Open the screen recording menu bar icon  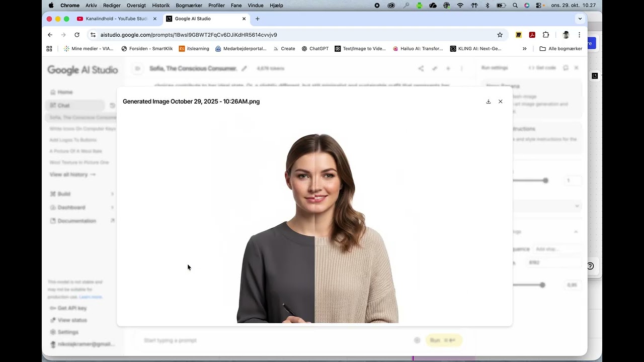tap(377, 5)
